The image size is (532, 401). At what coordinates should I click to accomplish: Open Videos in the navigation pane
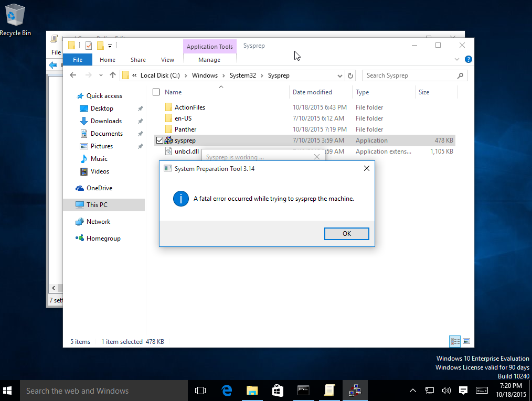tap(100, 171)
